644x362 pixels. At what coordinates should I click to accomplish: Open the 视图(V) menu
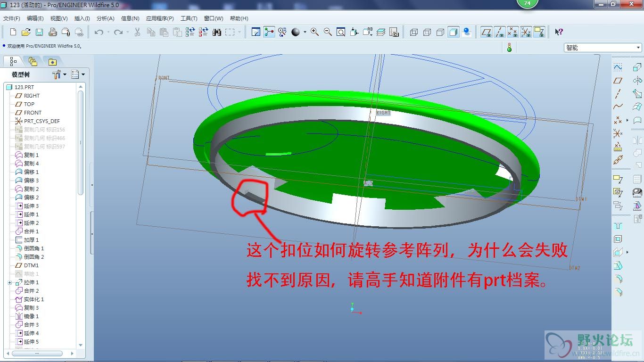59,18
